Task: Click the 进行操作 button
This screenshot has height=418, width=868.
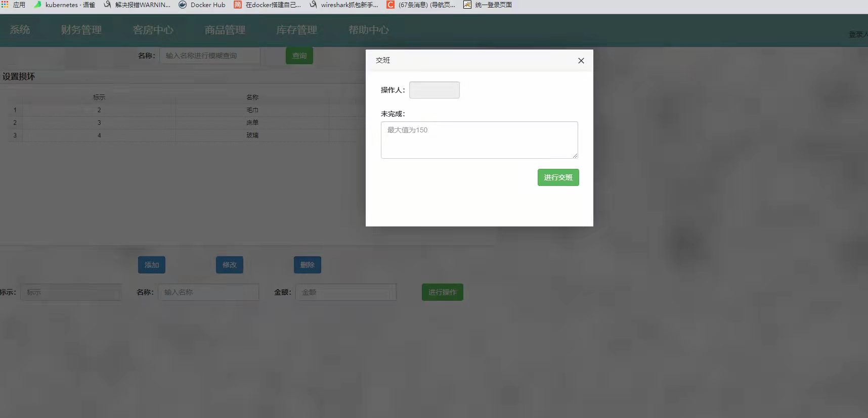Action: click(x=443, y=292)
